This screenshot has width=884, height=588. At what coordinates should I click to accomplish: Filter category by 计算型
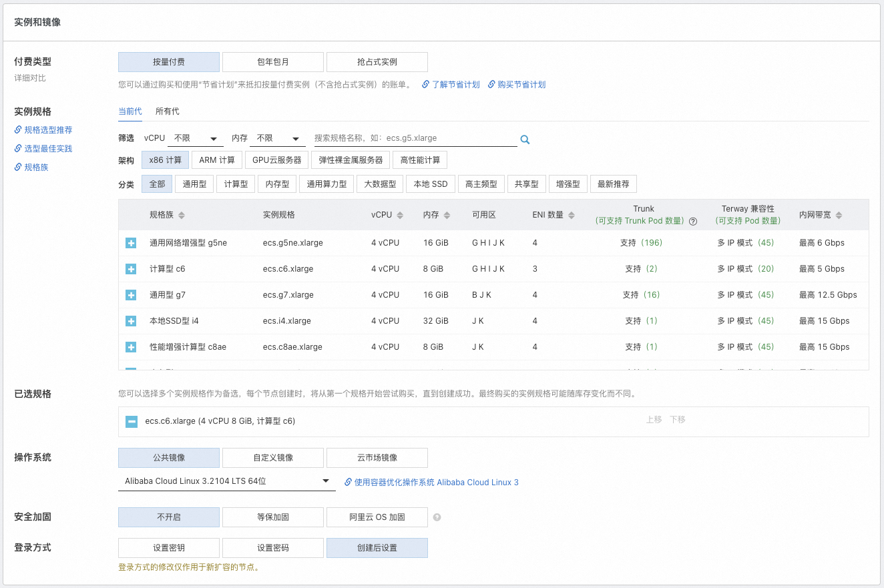(x=236, y=184)
